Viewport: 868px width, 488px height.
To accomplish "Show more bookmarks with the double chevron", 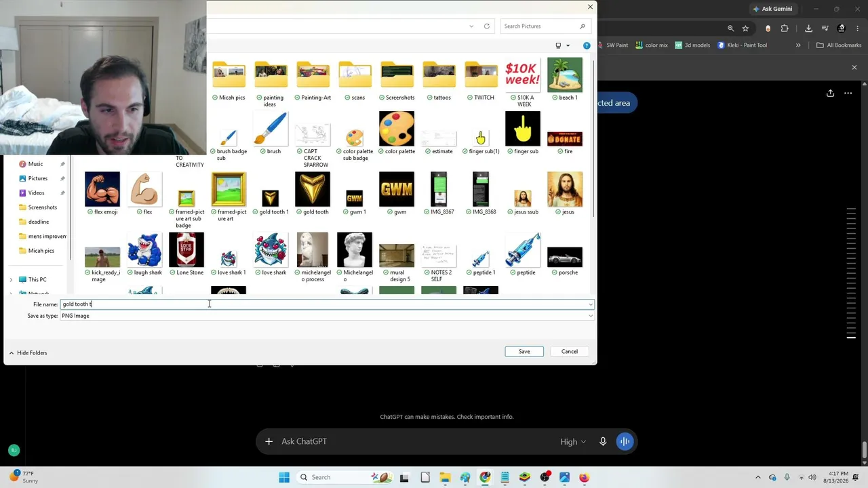I will pyautogui.click(x=798, y=45).
